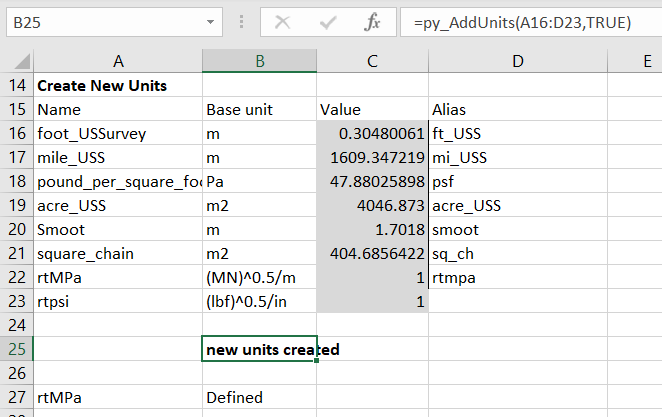The height and width of the screenshot is (417, 662).
Task: Select column A header
Action: click(x=117, y=61)
